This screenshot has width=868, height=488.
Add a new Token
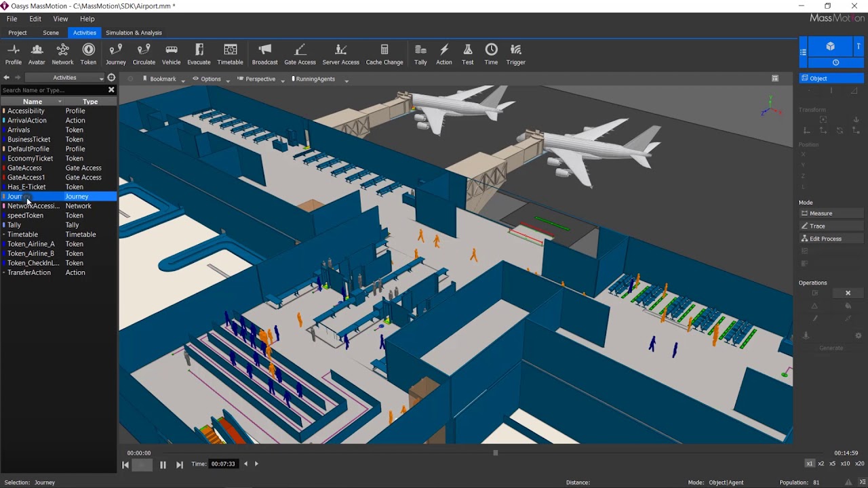point(88,54)
